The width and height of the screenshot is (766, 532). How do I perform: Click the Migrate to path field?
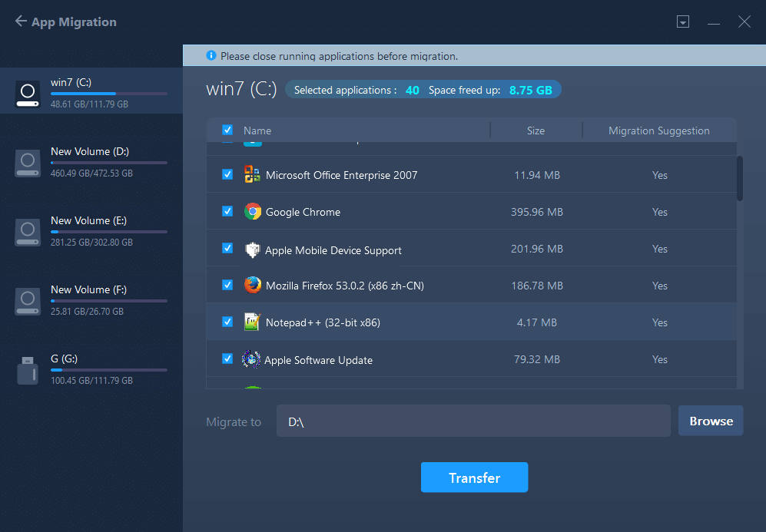[x=473, y=421]
